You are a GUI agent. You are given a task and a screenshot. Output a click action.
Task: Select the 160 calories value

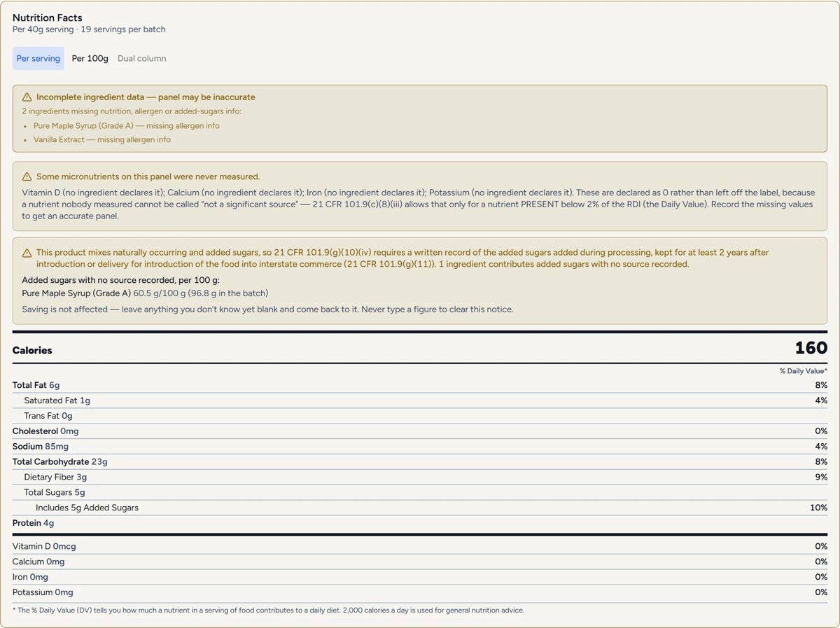[811, 348]
